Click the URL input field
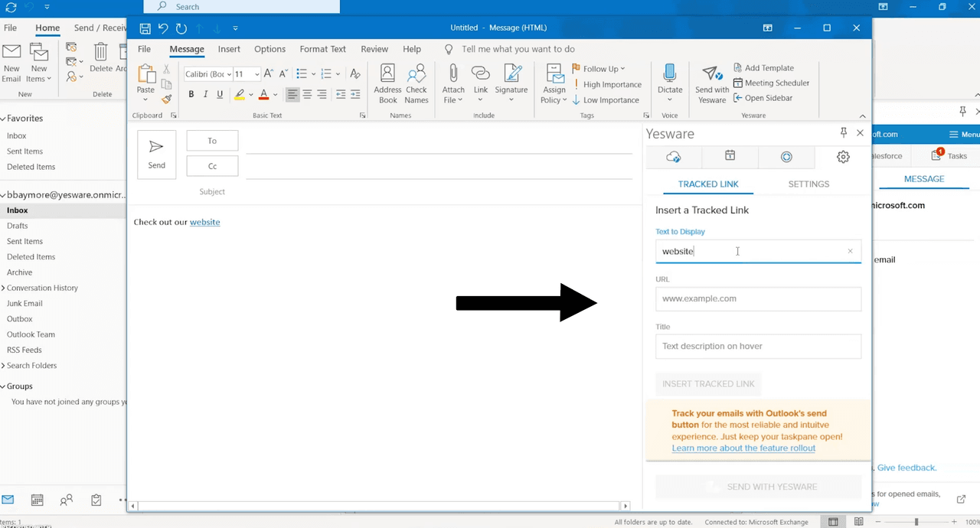The image size is (980, 528). [758, 298]
